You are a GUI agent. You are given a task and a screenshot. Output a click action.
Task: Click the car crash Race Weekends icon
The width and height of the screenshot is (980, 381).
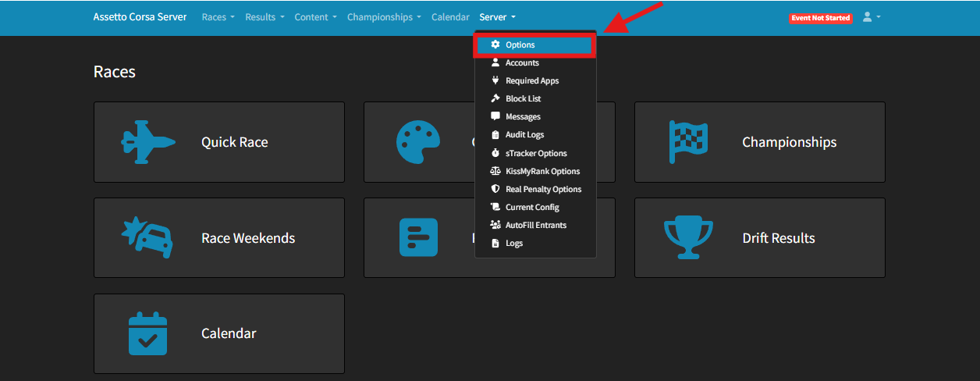coord(147,237)
